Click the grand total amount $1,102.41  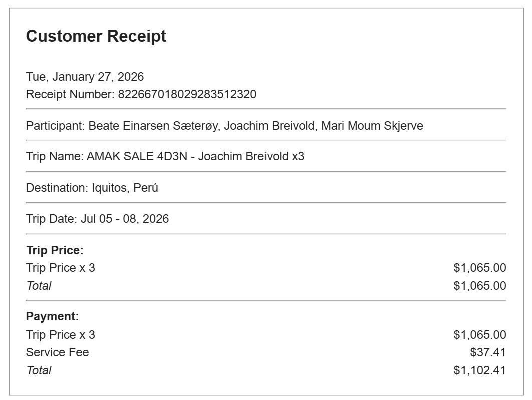(x=479, y=370)
